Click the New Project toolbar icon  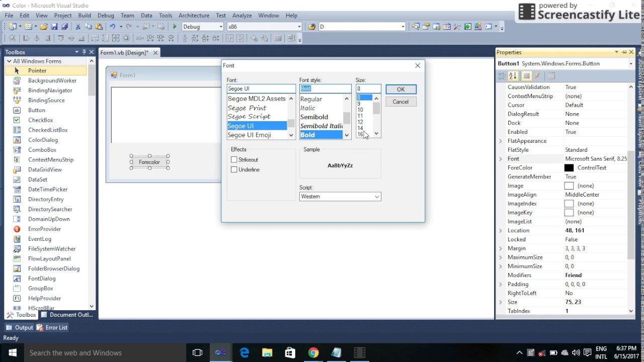pos(12,27)
